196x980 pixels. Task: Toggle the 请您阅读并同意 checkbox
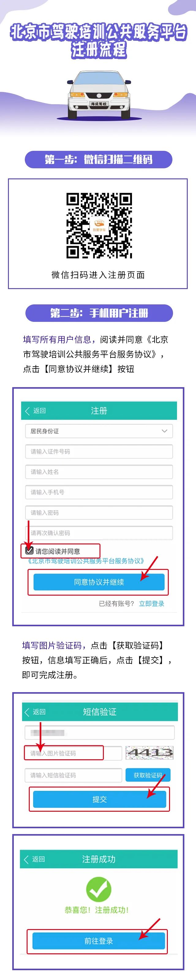pyautogui.click(x=29, y=550)
